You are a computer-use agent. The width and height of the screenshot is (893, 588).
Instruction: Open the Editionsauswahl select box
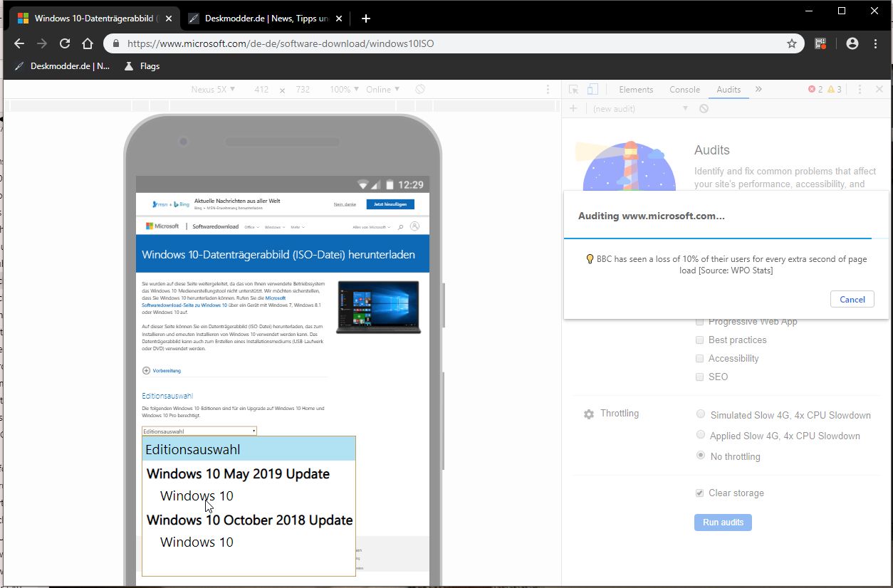click(x=199, y=431)
